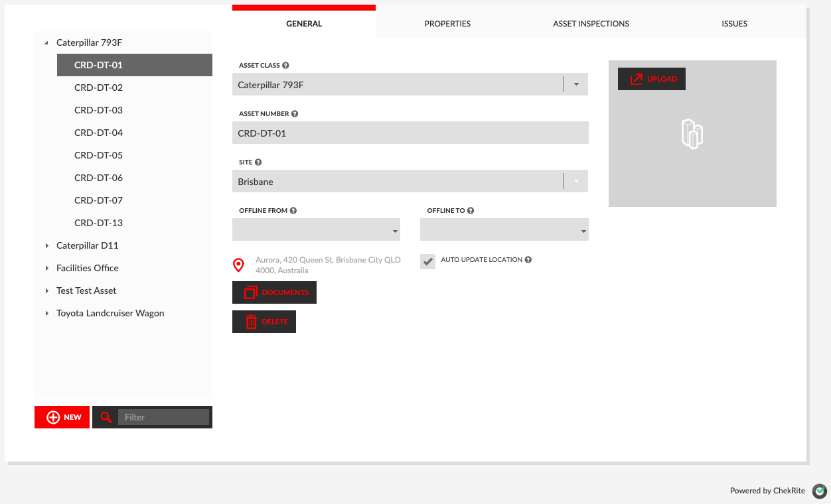Select asset CRD-DT-07 in tree
This screenshot has width=831, height=504.
(98, 200)
